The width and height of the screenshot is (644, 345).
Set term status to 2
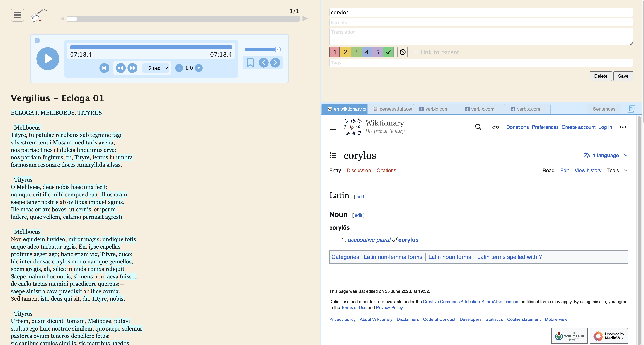(345, 52)
